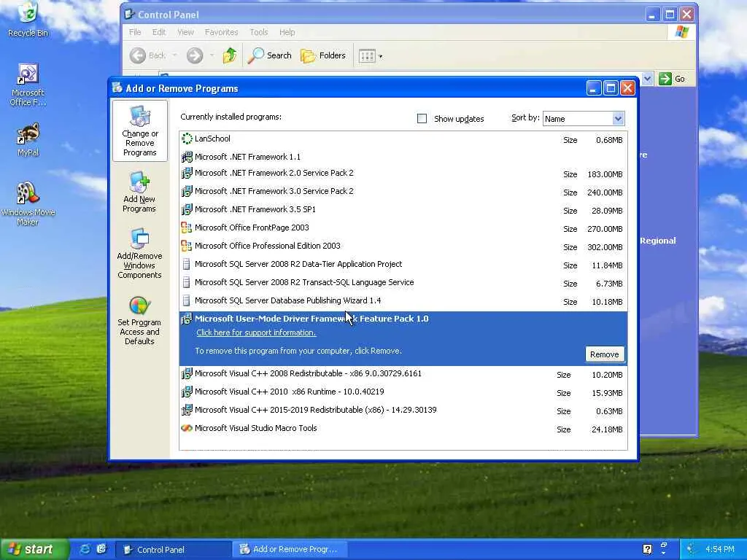This screenshot has height=560, width=747.
Task: Launch Internet Explorer from quick launch
Action: [x=85, y=549]
